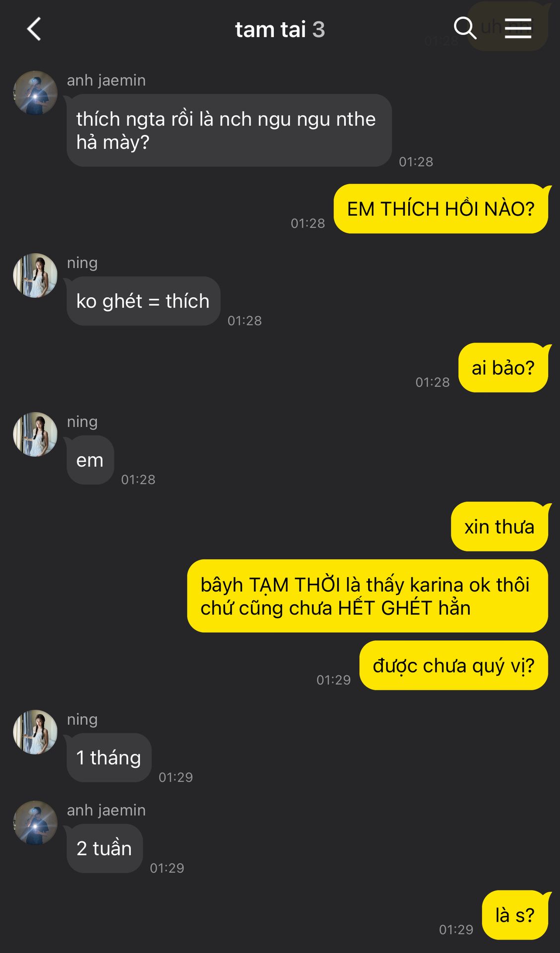Tap the 'anh jaemin' sender name above 'thích ngta rồi'
The height and width of the screenshot is (953, 560).
point(106,80)
